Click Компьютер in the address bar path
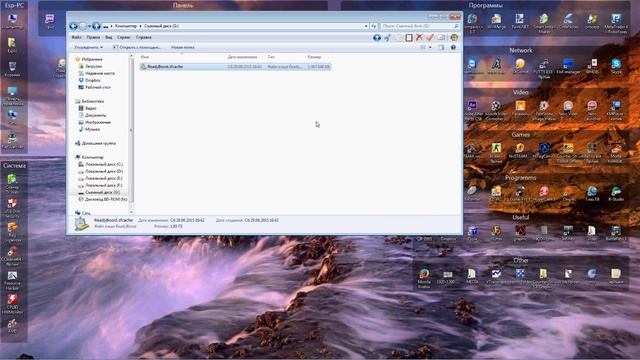Image resolution: width=640 pixels, height=360 pixels. tap(126, 26)
